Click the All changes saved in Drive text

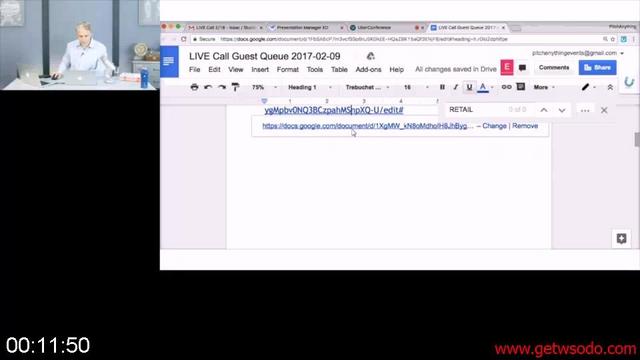point(456,69)
